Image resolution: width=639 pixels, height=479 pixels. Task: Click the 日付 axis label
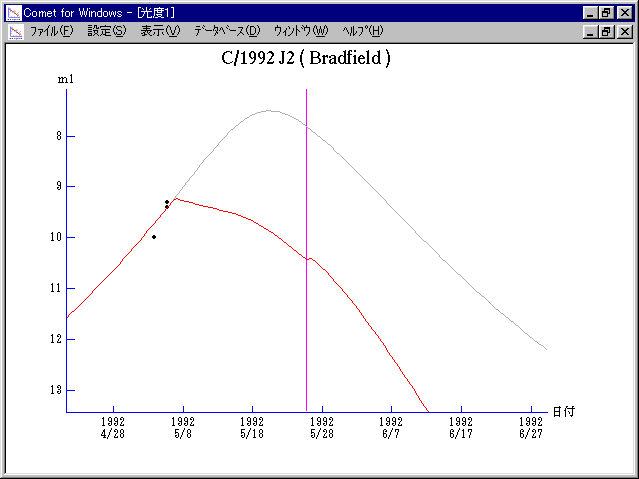563,411
